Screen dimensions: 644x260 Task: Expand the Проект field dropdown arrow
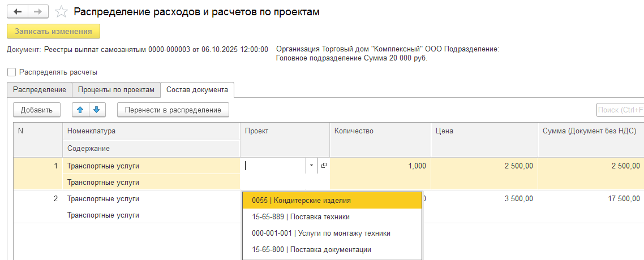click(x=311, y=166)
